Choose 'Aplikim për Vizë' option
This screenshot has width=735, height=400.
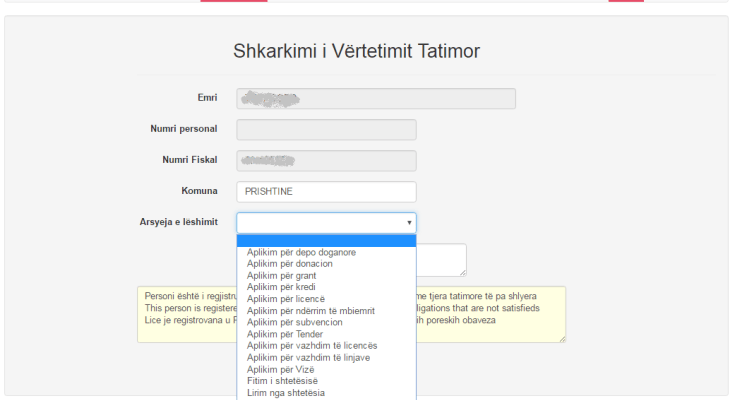click(x=326, y=370)
